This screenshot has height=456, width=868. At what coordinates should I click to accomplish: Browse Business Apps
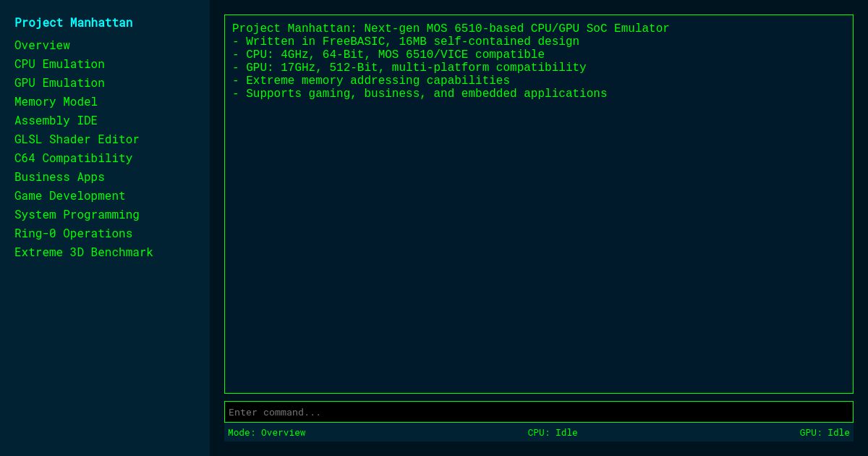[x=59, y=177]
